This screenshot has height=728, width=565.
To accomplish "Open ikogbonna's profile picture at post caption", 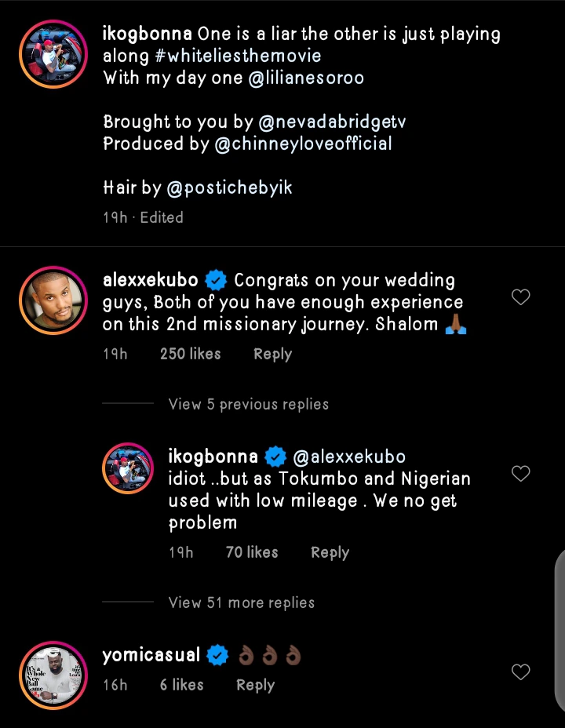I will [x=53, y=53].
